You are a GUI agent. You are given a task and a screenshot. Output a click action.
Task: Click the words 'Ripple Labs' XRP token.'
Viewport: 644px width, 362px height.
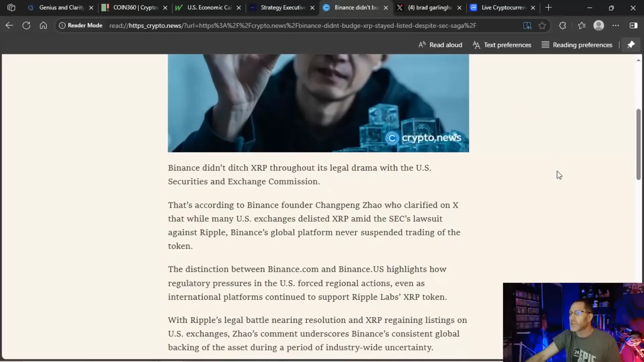pos(399,297)
